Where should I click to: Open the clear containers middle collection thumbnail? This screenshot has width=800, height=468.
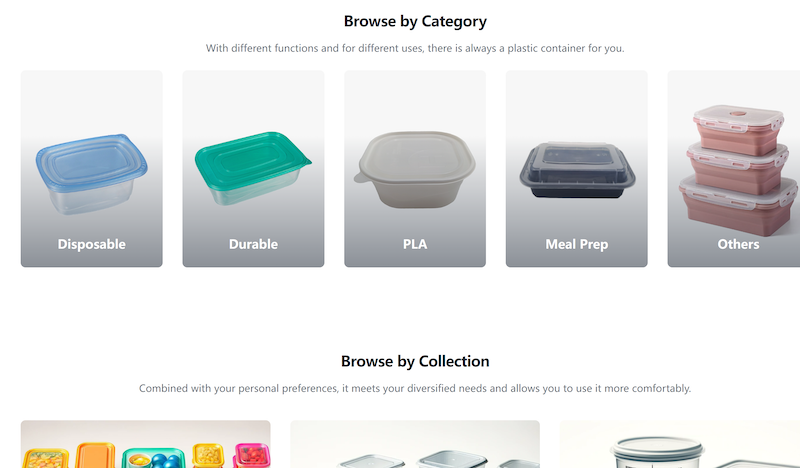pyautogui.click(x=414, y=445)
